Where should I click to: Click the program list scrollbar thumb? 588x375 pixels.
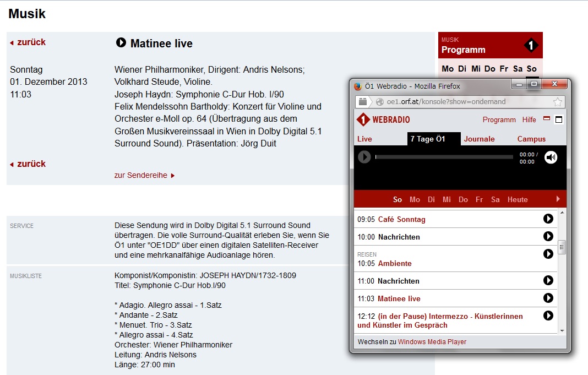(562, 247)
